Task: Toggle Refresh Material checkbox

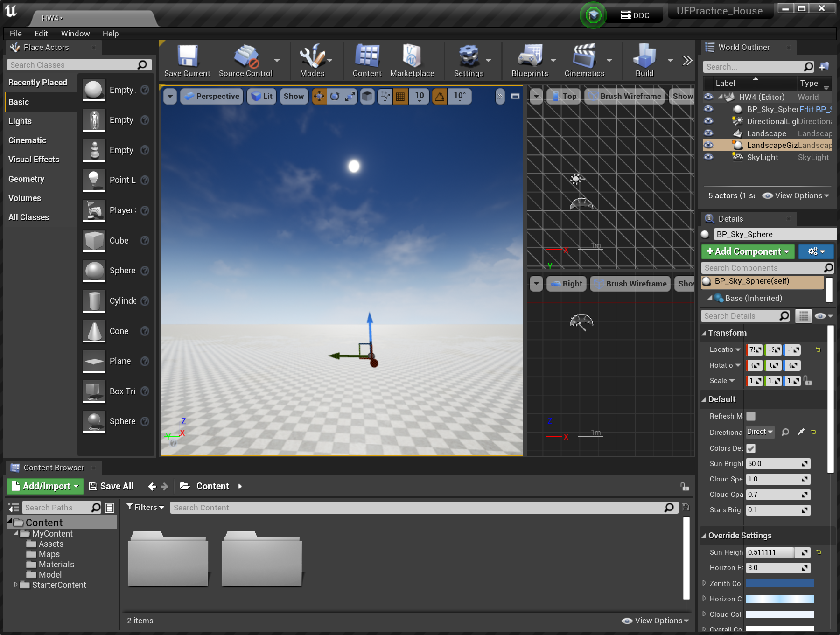Action: [x=751, y=416]
